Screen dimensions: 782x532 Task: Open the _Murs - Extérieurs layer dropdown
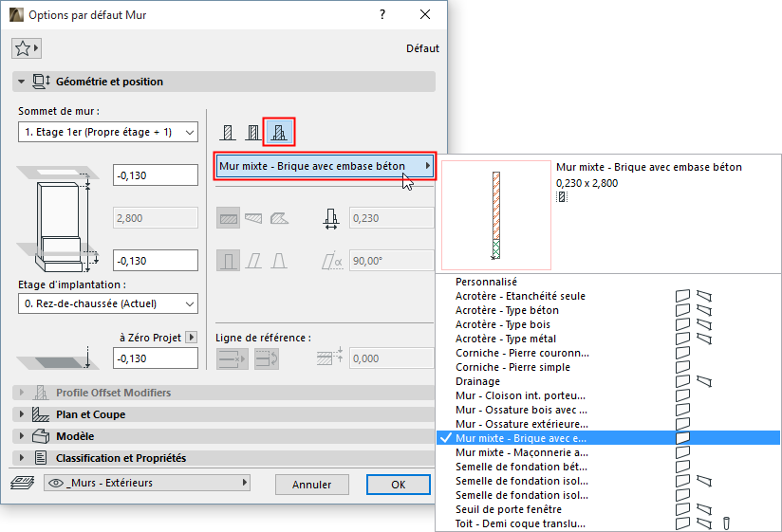(x=147, y=483)
